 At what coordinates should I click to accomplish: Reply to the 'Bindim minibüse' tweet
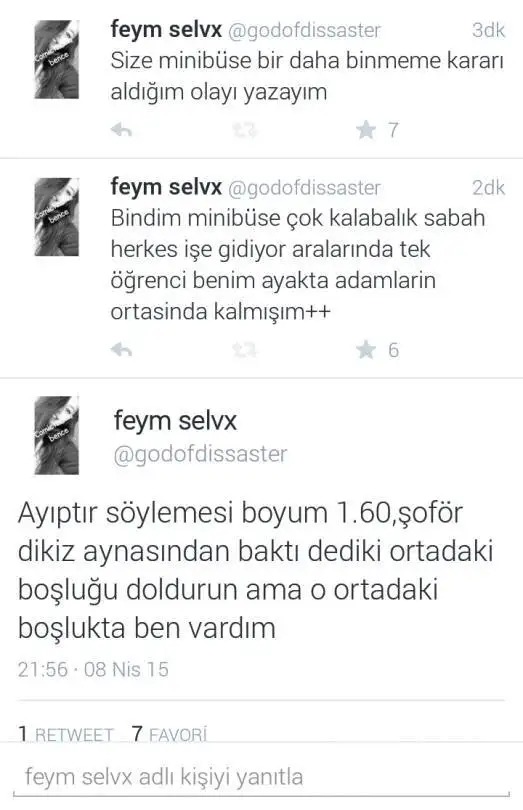(121, 350)
